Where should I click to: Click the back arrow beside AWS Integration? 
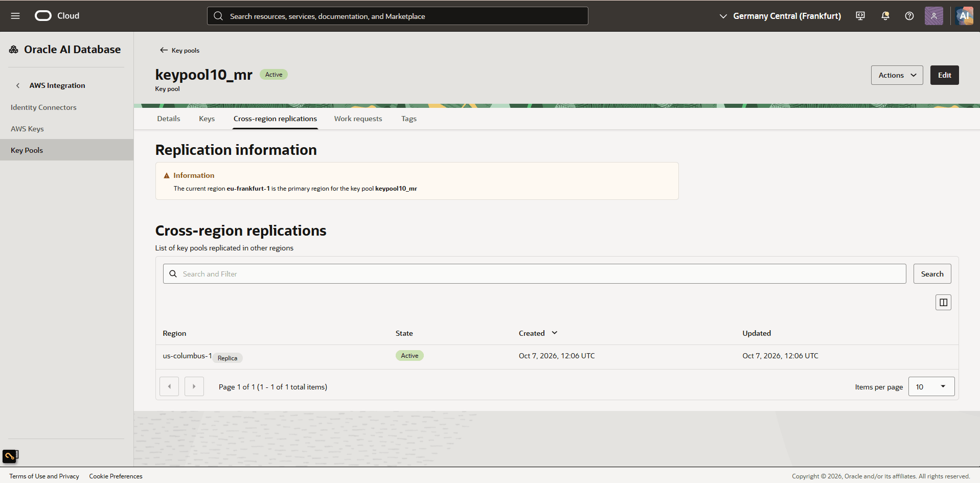[18, 85]
